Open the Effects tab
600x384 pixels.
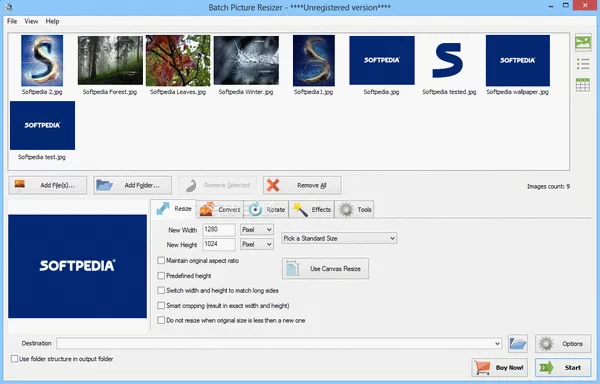pos(311,209)
